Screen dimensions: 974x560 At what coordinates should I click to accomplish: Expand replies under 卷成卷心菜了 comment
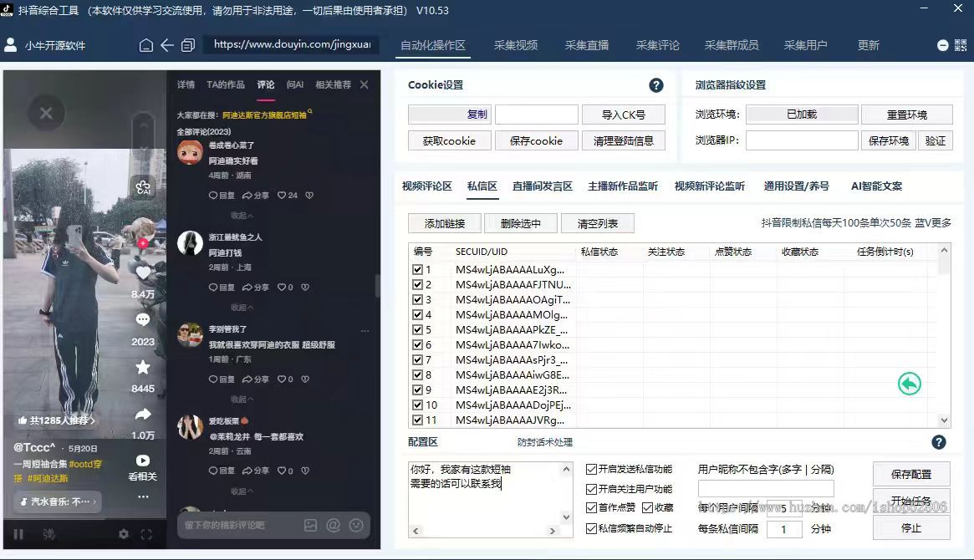point(242,216)
